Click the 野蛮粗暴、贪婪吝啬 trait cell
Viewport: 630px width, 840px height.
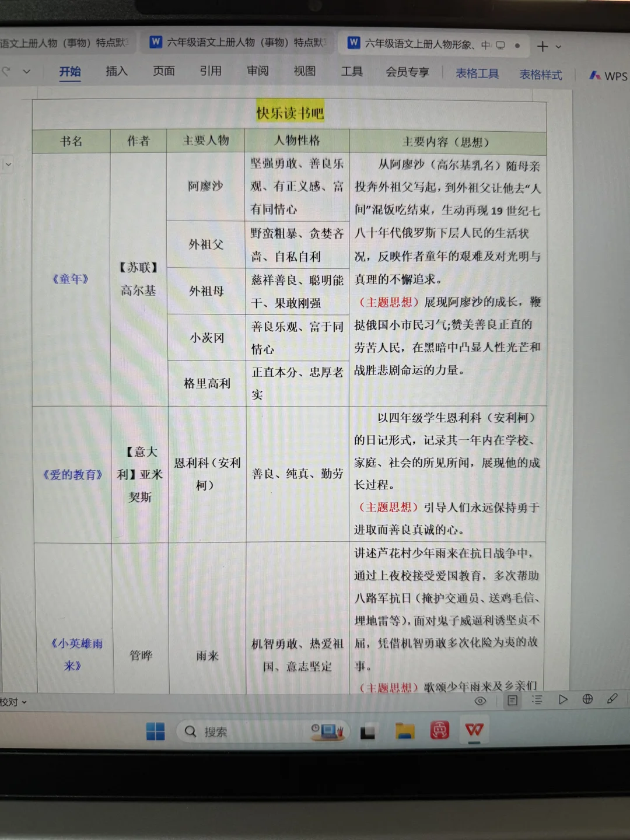297,245
